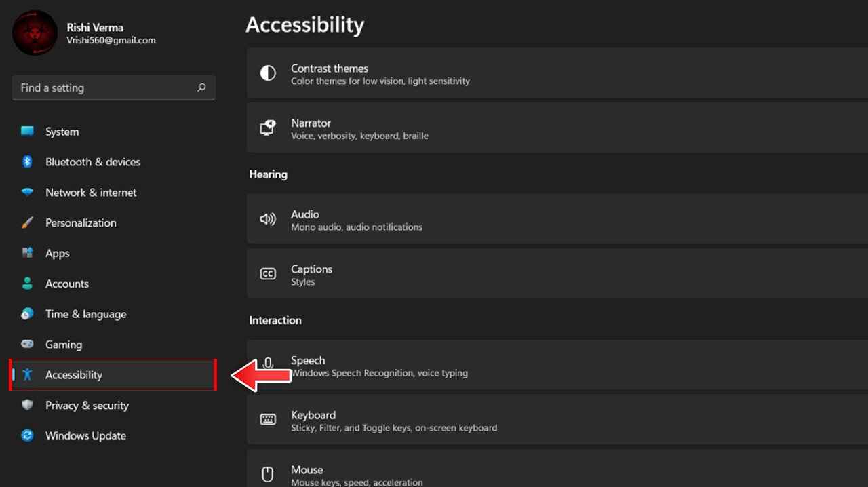Click the Apps icon in sidebar
The image size is (868, 487).
click(x=27, y=253)
